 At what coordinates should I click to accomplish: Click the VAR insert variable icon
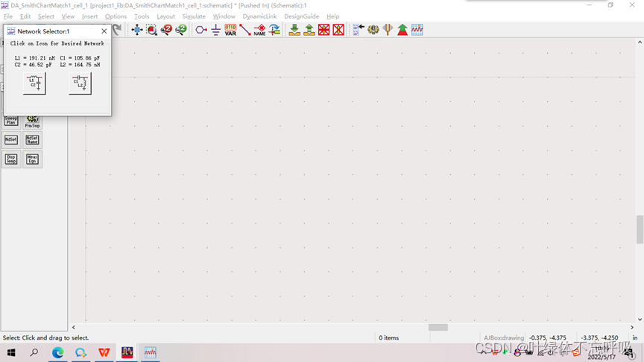[x=230, y=30]
